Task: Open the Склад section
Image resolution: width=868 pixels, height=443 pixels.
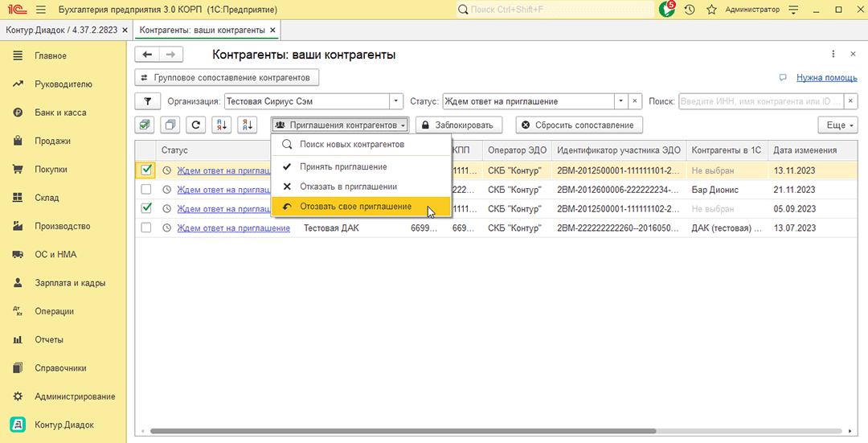Action: 47,198
